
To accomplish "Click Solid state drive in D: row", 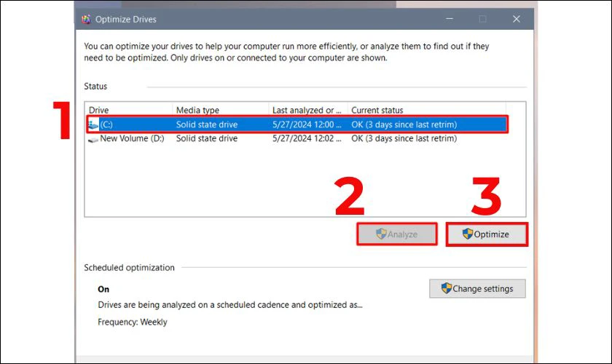I will tap(207, 138).
